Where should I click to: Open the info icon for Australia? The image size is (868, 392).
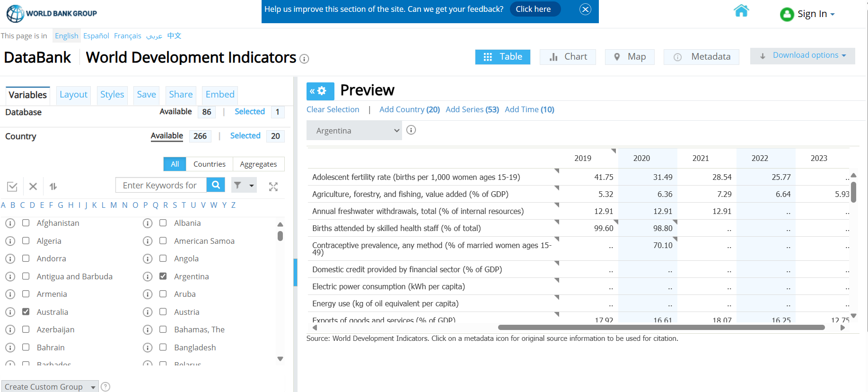pyautogui.click(x=10, y=312)
